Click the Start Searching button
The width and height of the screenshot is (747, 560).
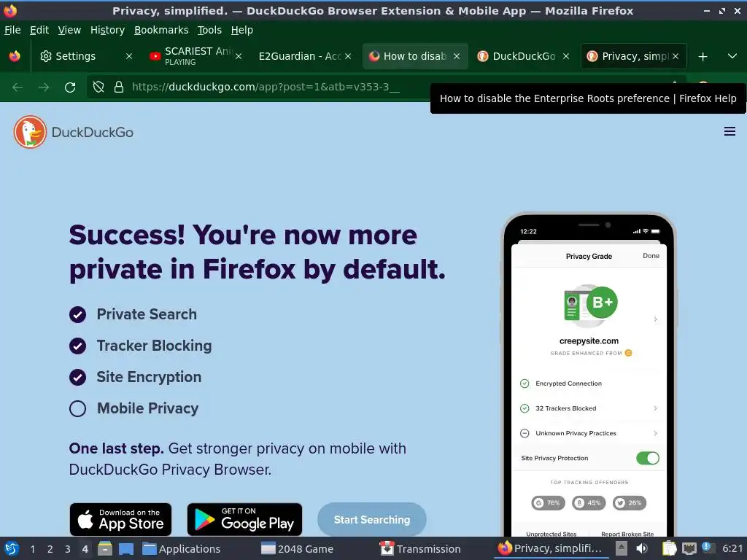(x=371, y=519)
